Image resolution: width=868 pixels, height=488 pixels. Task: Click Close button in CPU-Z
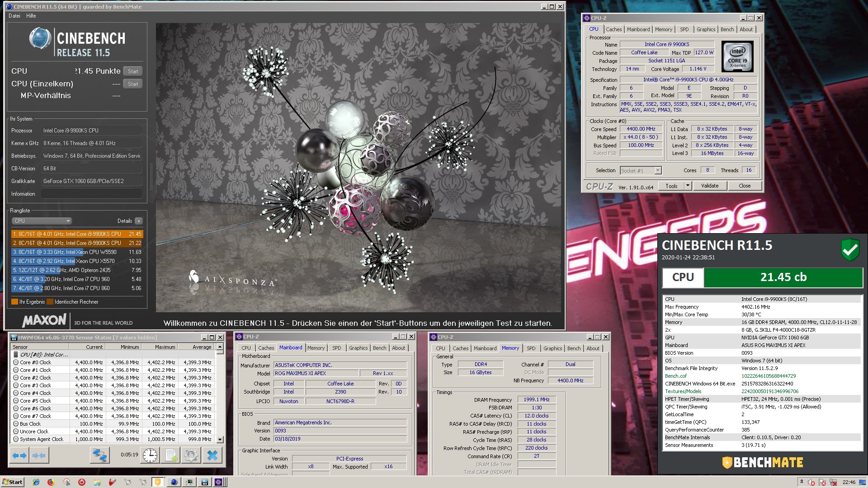pyautogui.click(x=745, y=186)
